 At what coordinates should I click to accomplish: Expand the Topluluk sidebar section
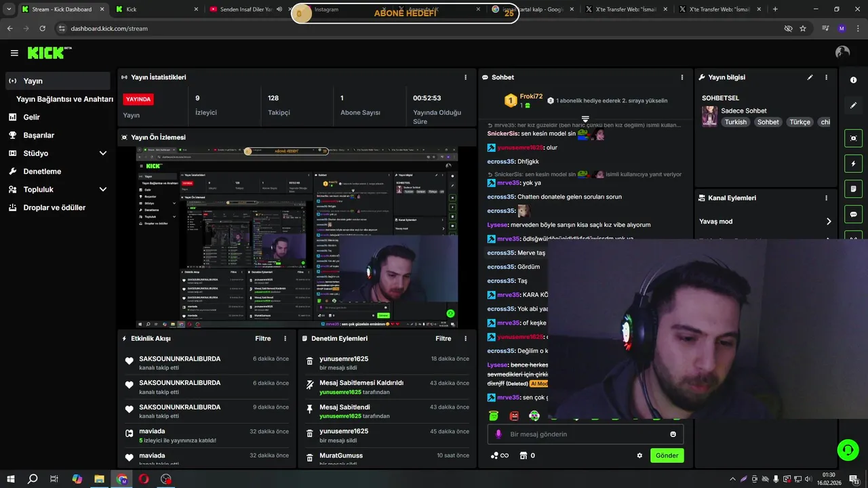pyautogui.click(x=103, y=190)
